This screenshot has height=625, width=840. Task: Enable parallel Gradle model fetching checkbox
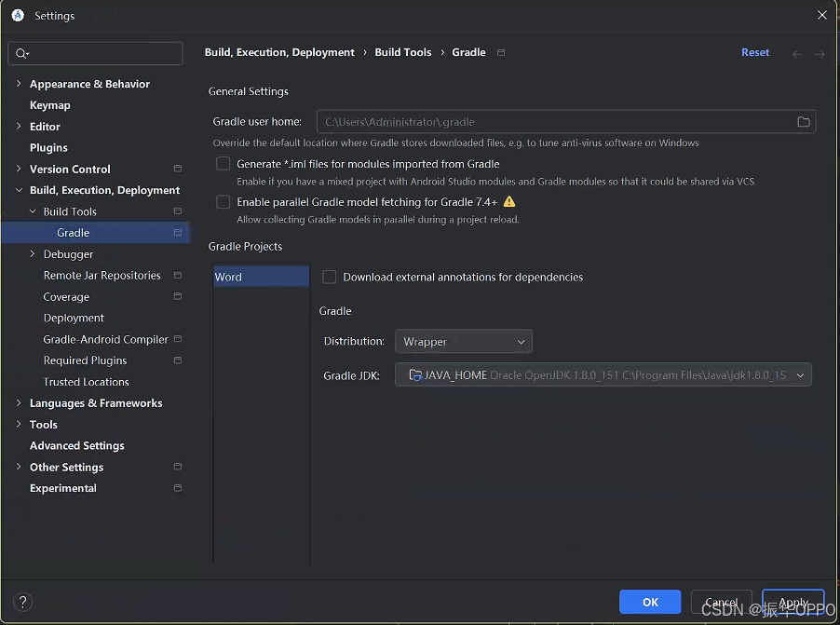click(x=223, y=201)
